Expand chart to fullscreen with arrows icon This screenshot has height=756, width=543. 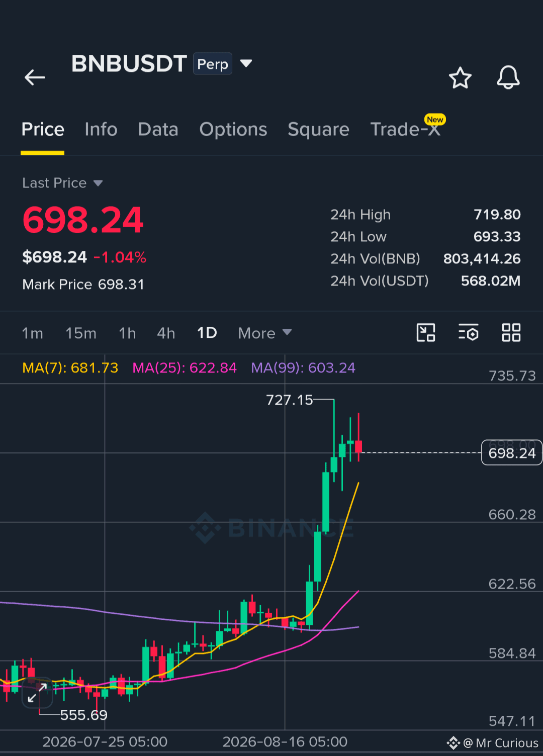click(x=37, y=693)
